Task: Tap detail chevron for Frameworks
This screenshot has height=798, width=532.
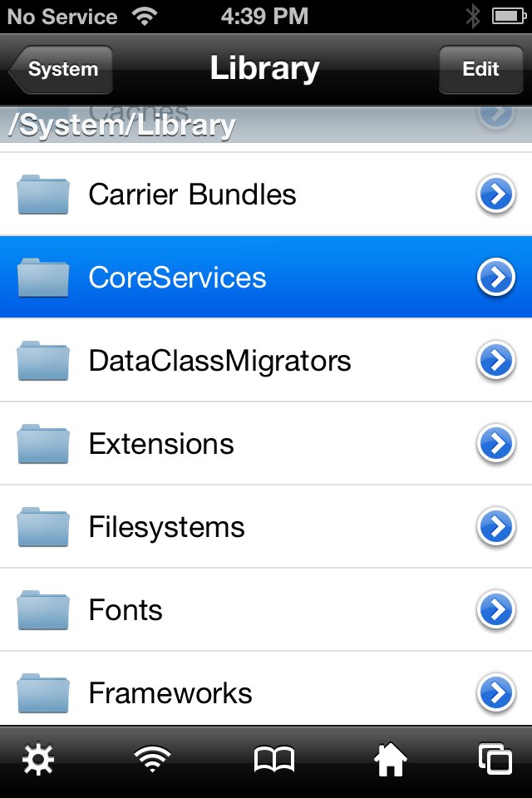Action: point(496,692)
